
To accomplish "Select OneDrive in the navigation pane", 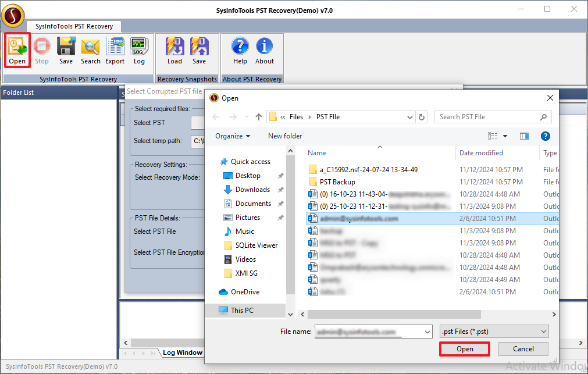I will (x=245, y=292).
